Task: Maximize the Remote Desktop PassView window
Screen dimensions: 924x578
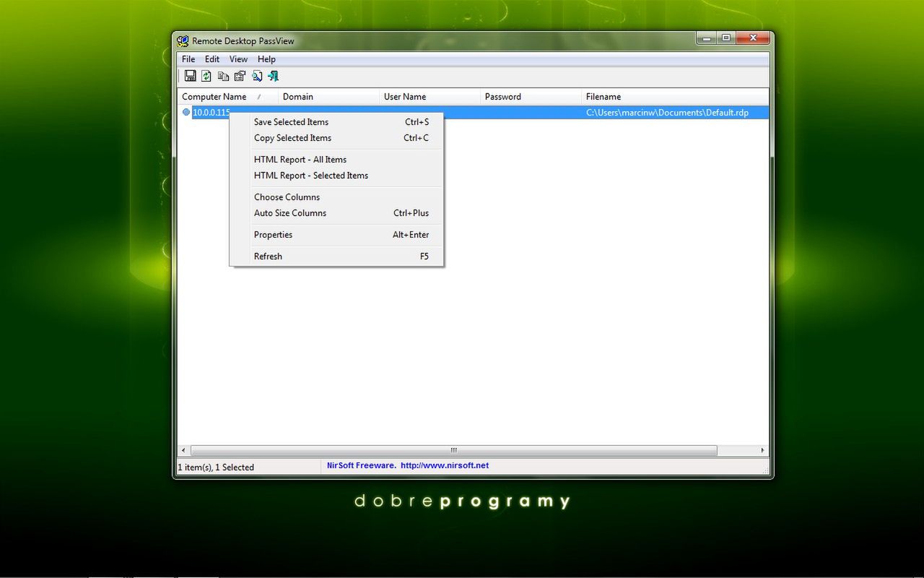Action: (725, 38)
